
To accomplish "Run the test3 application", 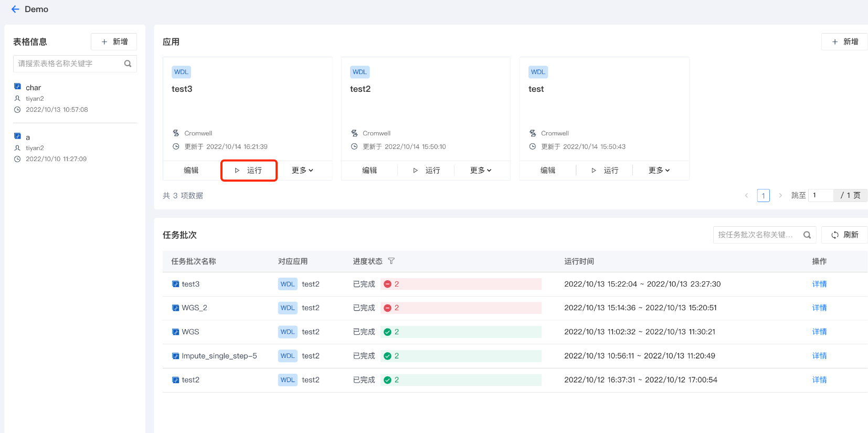I will click(x=249, y=171).
